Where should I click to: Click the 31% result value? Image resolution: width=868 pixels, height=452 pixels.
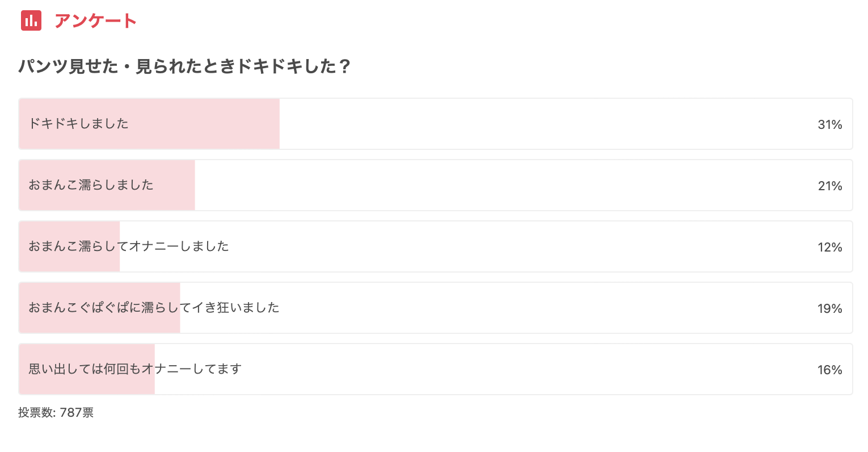pos(829,124)
